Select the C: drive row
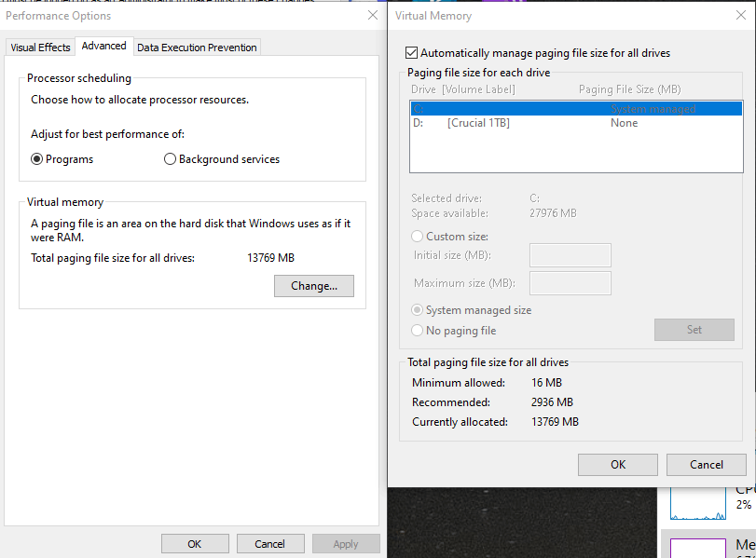 click(576, 108)
